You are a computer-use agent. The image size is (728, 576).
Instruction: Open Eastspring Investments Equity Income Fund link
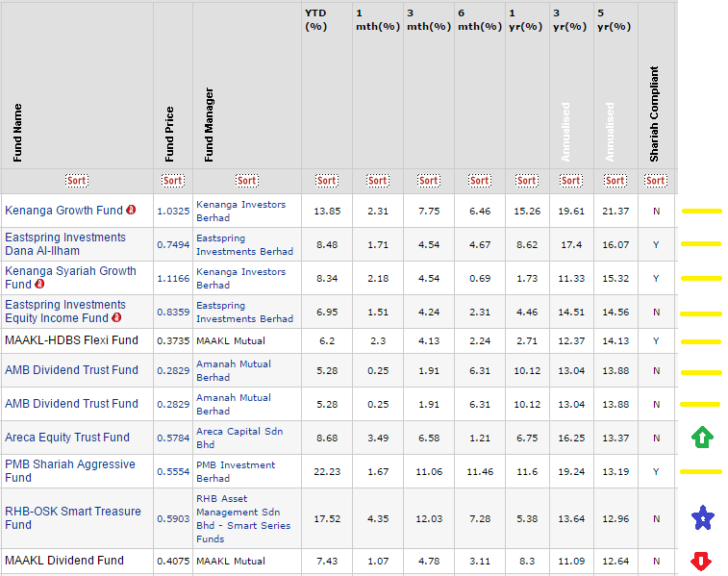coord(65,312)
